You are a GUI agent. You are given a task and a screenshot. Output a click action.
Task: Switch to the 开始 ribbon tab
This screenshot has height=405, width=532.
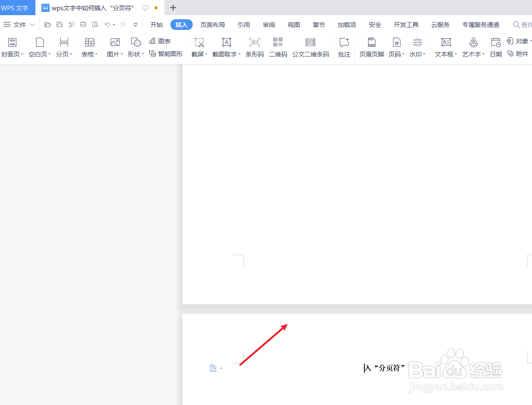pyautogui.click(x=157, y=25)
